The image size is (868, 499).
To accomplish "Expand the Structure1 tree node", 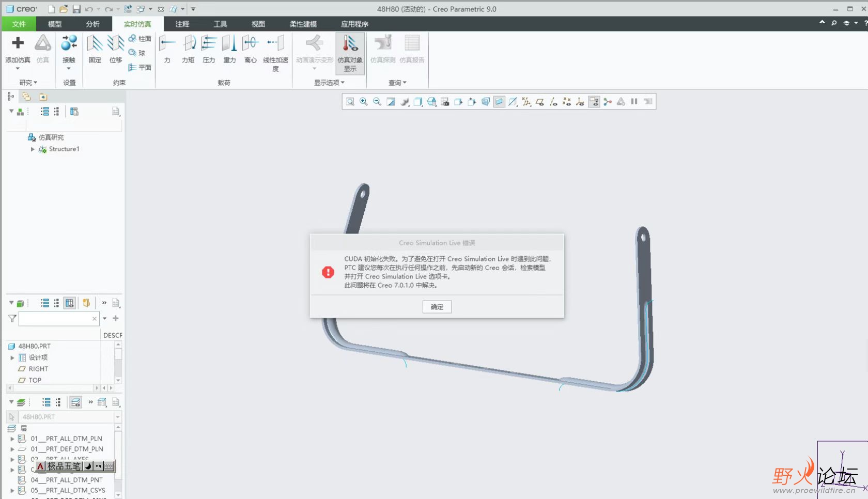I will pyautogui.click(x=33, y=149).
